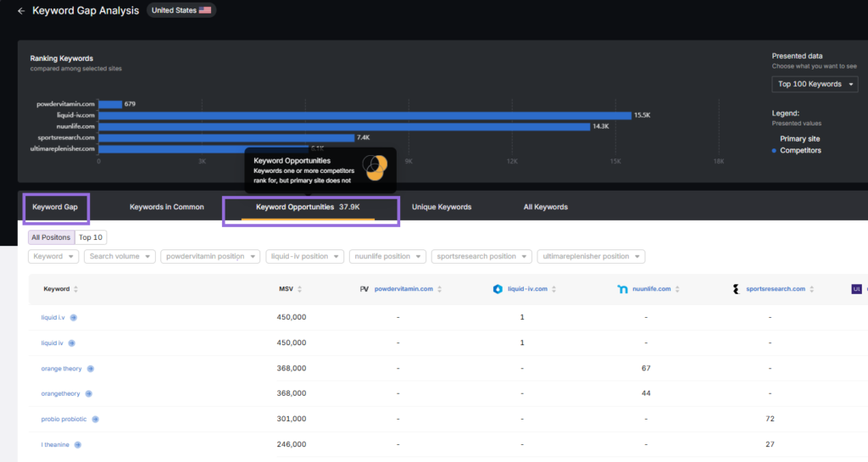868x462 pixels.
Task: Open liquid-iv position filter dropdown
Action: 304,256
